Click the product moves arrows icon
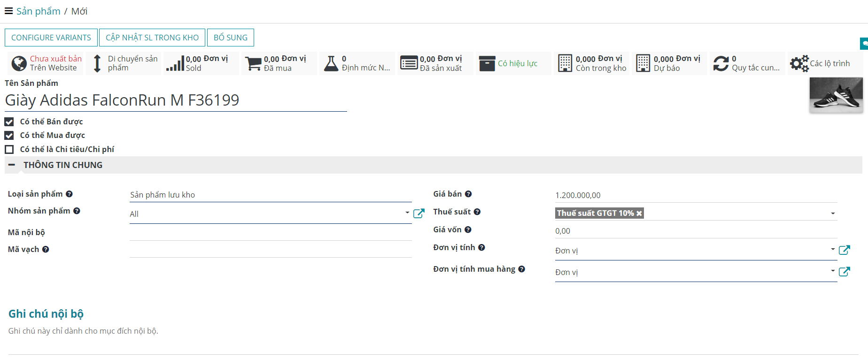This screenshot has width=868, height=359. pyautogui.click(x=97, y=63)
